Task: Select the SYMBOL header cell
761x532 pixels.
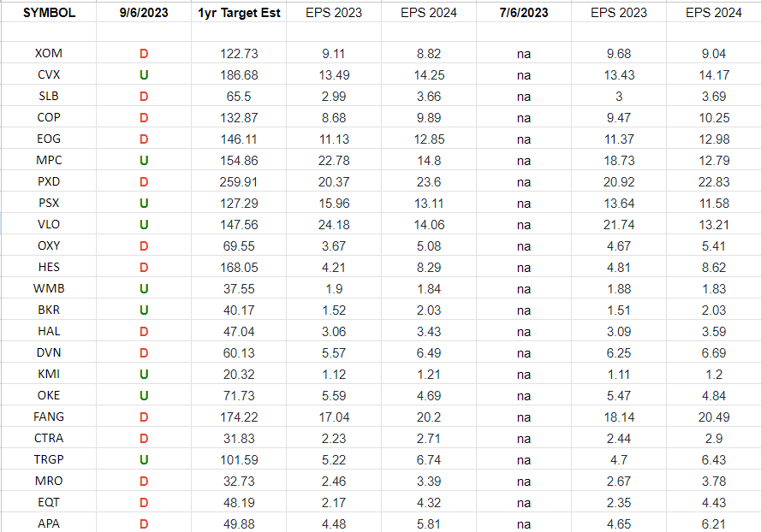Action: pyautogui.click(x=49, y=13)
